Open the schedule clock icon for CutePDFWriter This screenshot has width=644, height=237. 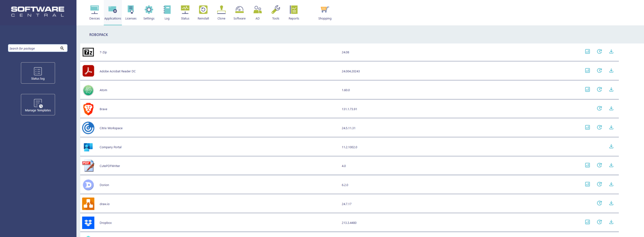click(x=599, y=165)
